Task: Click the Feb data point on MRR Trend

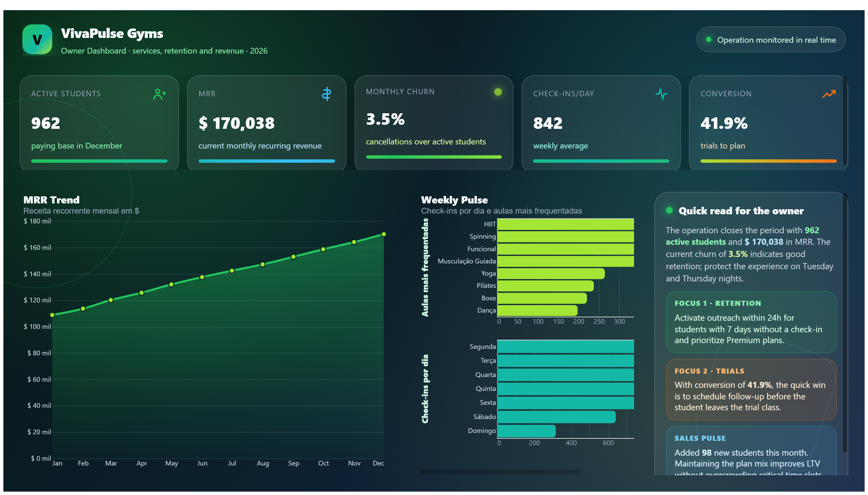Action: coord(83,309)
